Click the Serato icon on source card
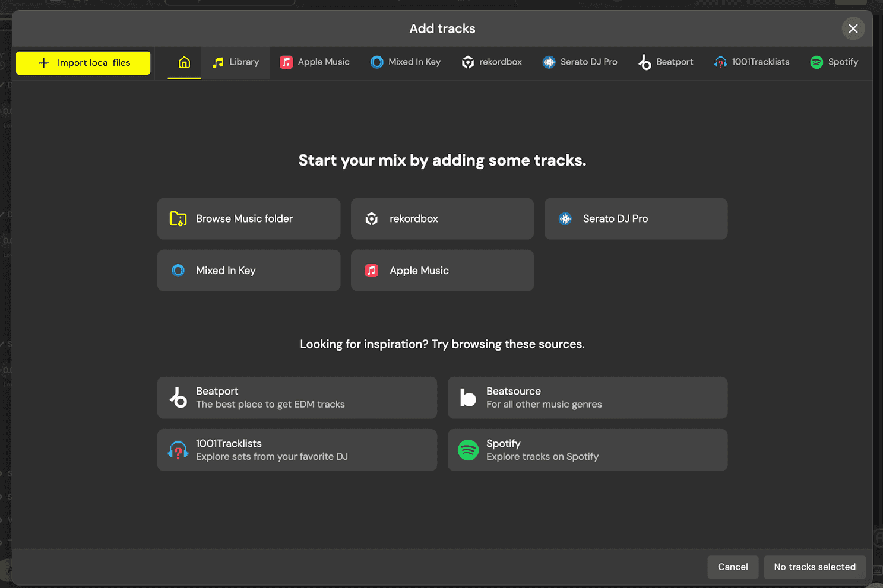 pyautogui.click(x=565, y=219)
